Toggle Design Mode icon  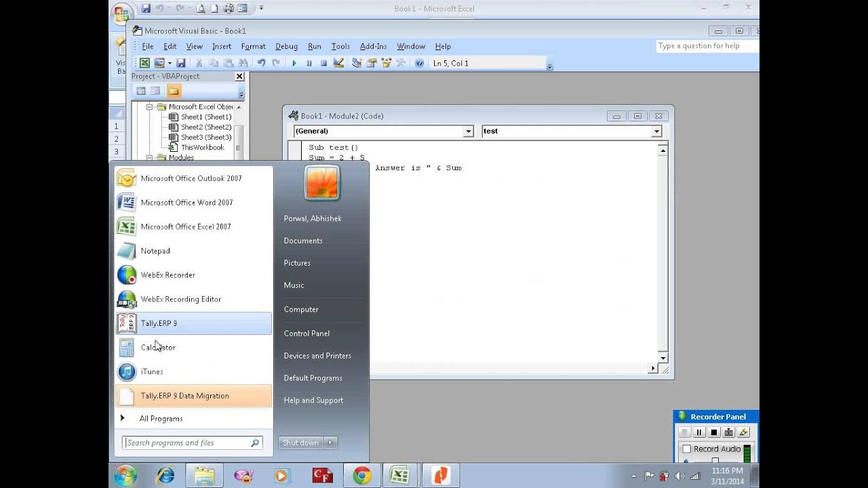338,63
